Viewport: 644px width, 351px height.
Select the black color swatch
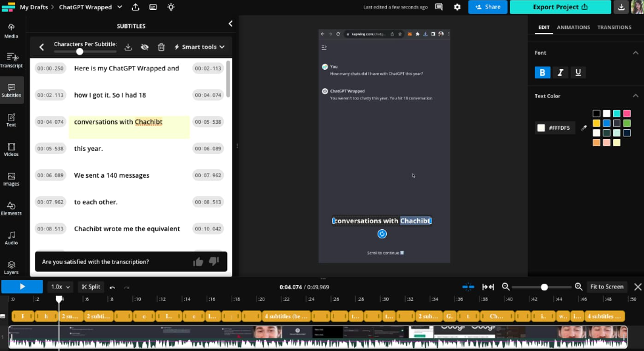pos(597,113)
